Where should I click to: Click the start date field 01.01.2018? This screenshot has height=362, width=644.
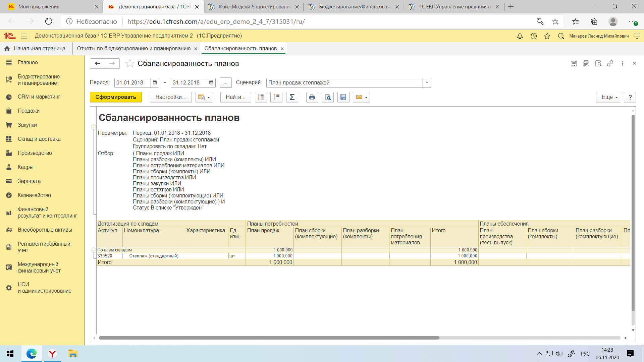[x=132, y=82]
